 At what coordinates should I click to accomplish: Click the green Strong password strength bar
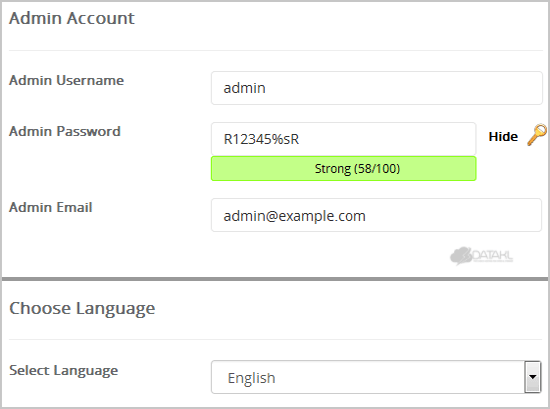coord(343,169)
